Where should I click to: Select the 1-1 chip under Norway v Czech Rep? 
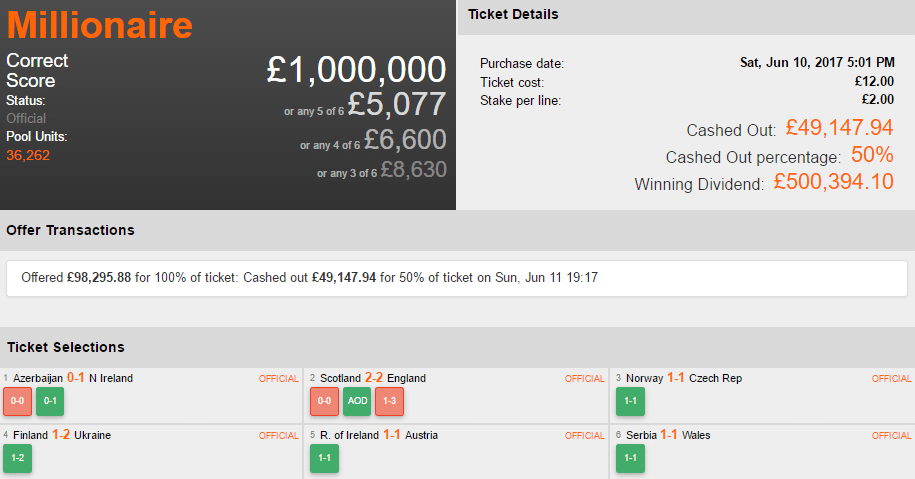tap(631, 402)
